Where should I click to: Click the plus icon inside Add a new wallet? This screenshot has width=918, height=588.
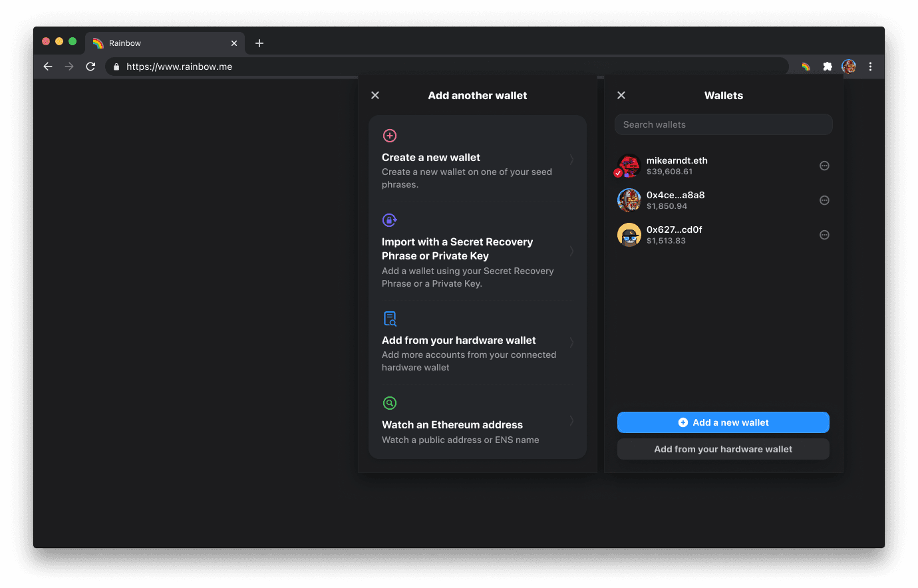tap(683, 422)
